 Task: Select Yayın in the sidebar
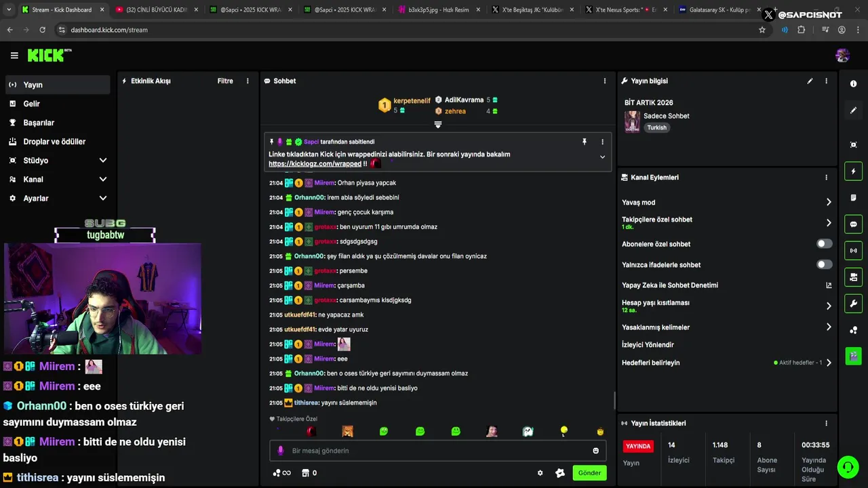pos(58,85)
